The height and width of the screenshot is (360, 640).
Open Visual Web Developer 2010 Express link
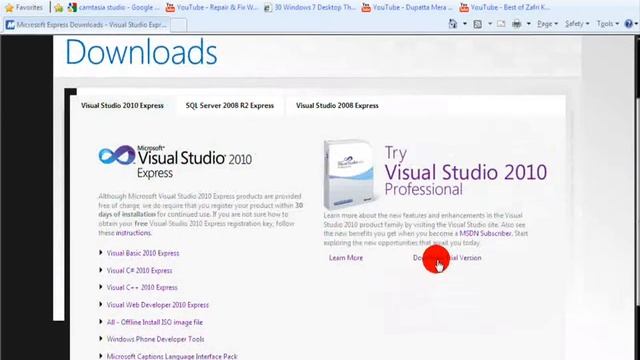158,305
